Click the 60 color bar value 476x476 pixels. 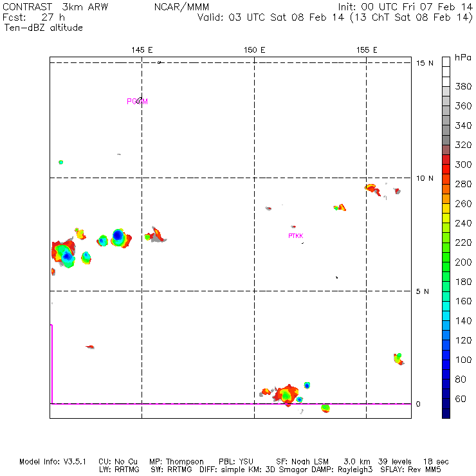(x=461, y=399)
